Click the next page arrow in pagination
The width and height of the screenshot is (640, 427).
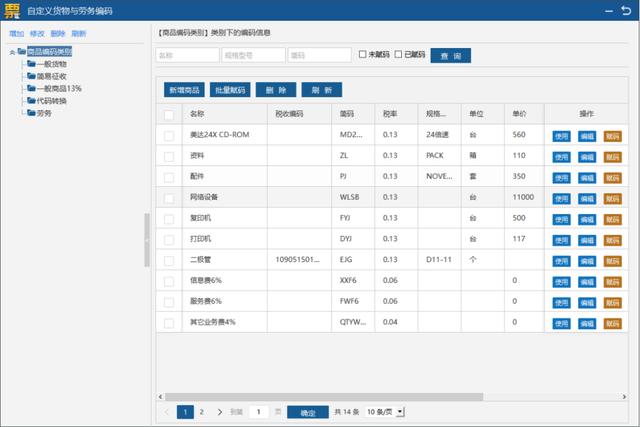point(219,411)
